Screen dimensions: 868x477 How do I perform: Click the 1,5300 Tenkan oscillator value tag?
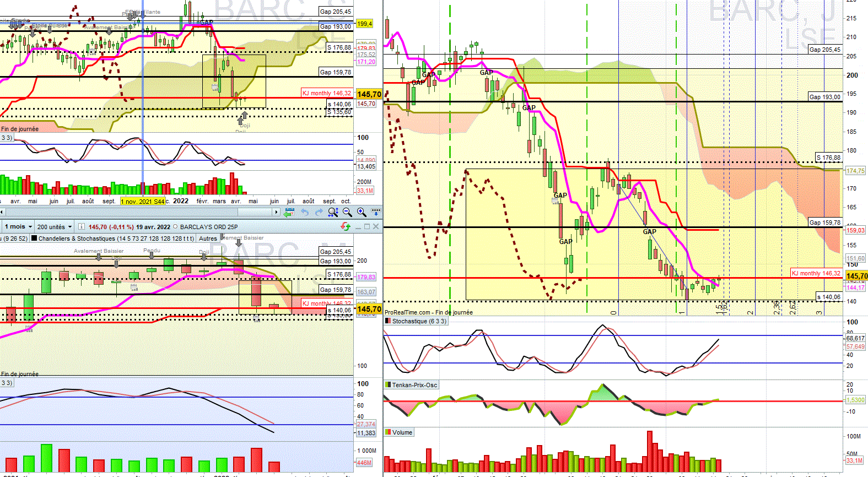click(855, 400)
